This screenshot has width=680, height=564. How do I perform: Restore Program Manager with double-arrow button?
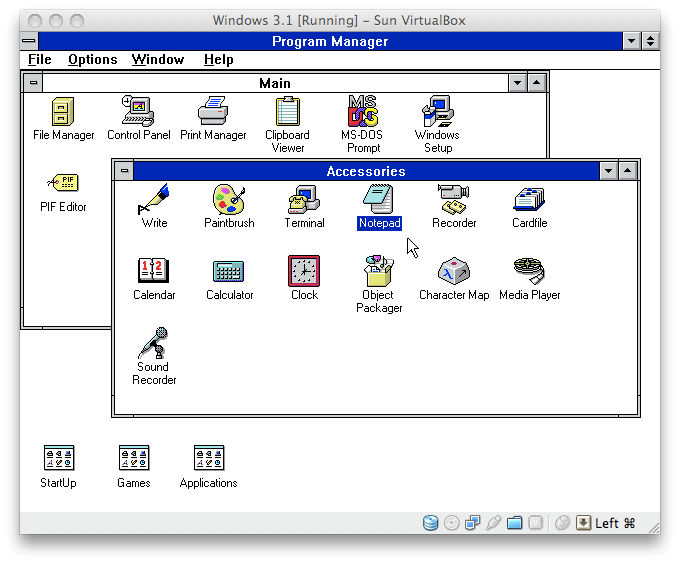tap(651, 41)
